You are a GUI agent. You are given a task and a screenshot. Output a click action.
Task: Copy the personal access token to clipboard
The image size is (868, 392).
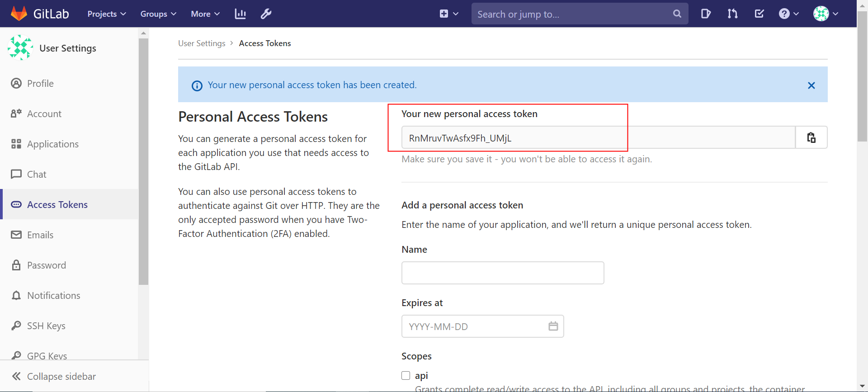pyautogui.click(x=811, y=137)
